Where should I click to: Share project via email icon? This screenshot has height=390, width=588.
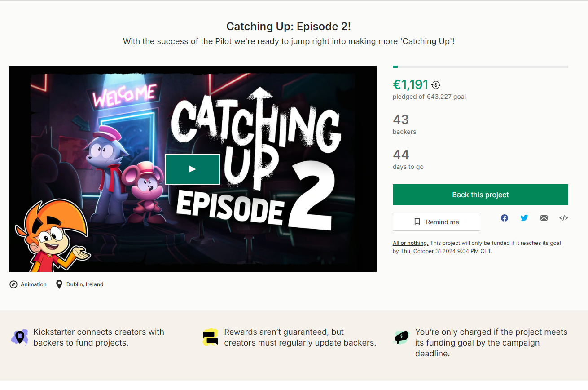(x=544, y=218)
